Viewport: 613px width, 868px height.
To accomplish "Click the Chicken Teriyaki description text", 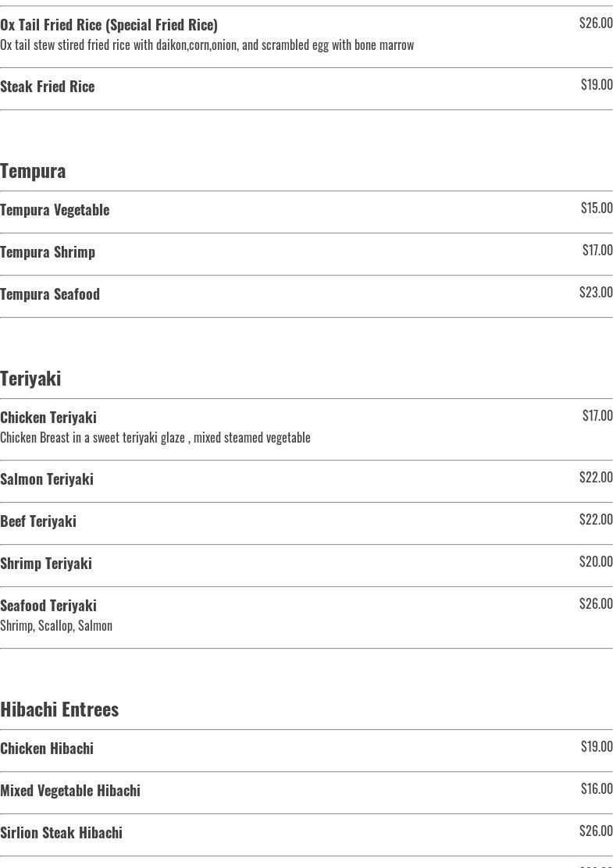I will [155, 438].
